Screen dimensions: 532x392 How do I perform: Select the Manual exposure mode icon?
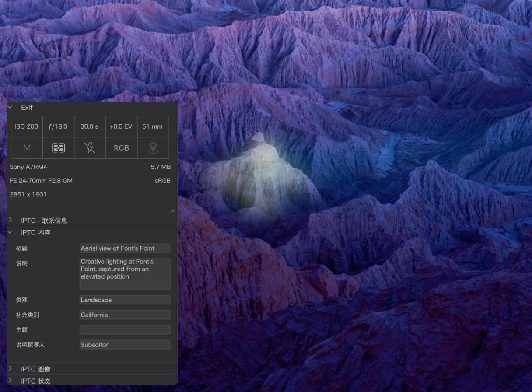(27, 147)
